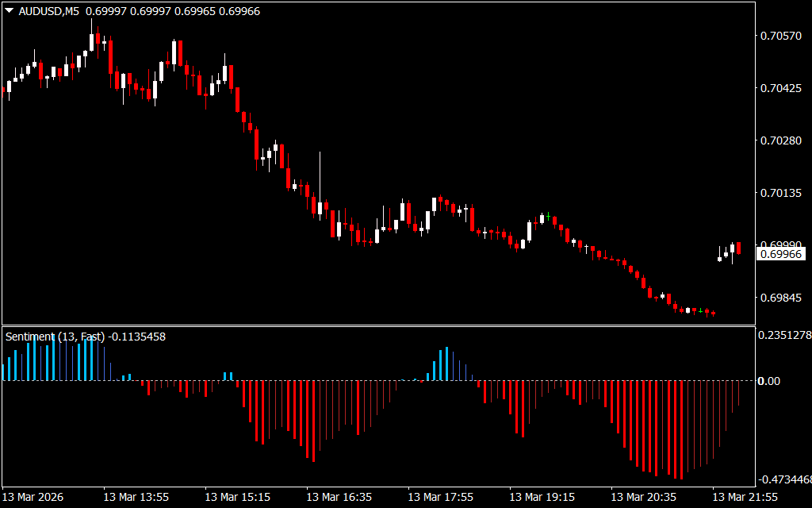Select the 13 Mar 19:15 time label

click(542, 497)
